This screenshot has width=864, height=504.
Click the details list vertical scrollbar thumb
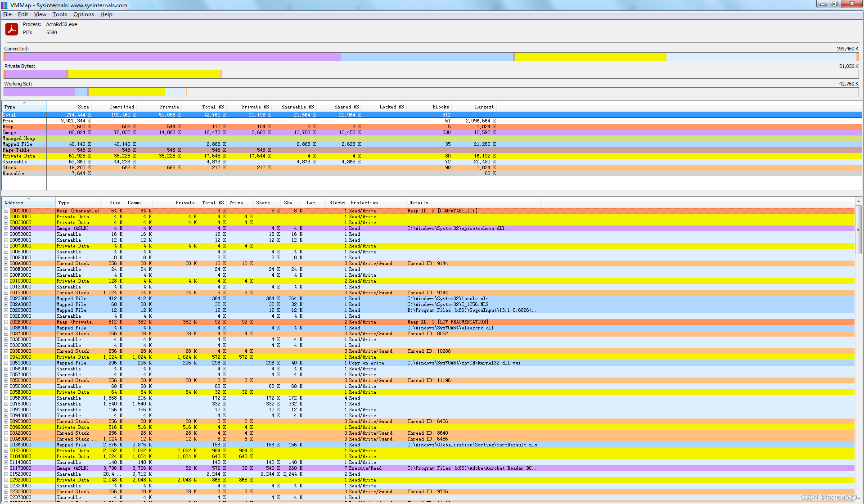click(858, 229)
